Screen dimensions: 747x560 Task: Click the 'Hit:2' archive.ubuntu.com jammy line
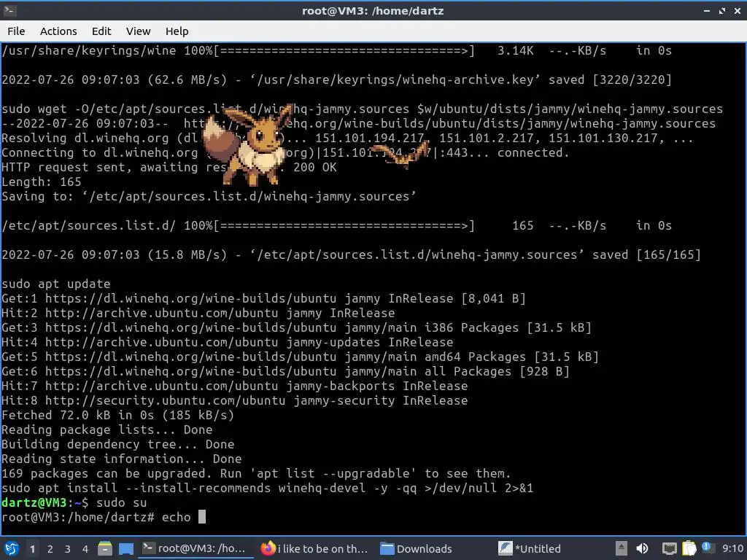[x=198, y=313]
